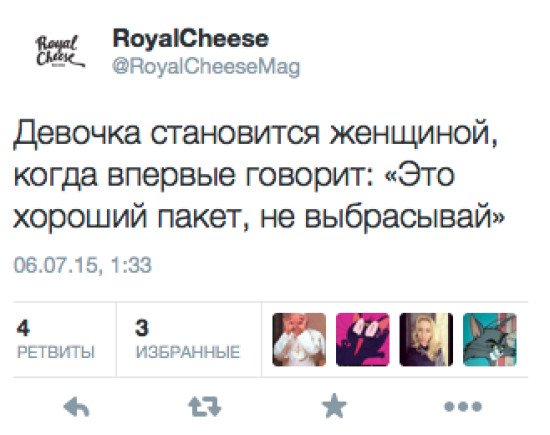Select the line 'когда впервые говорит'
Viewport: 550px width, 435px height.
189,175
